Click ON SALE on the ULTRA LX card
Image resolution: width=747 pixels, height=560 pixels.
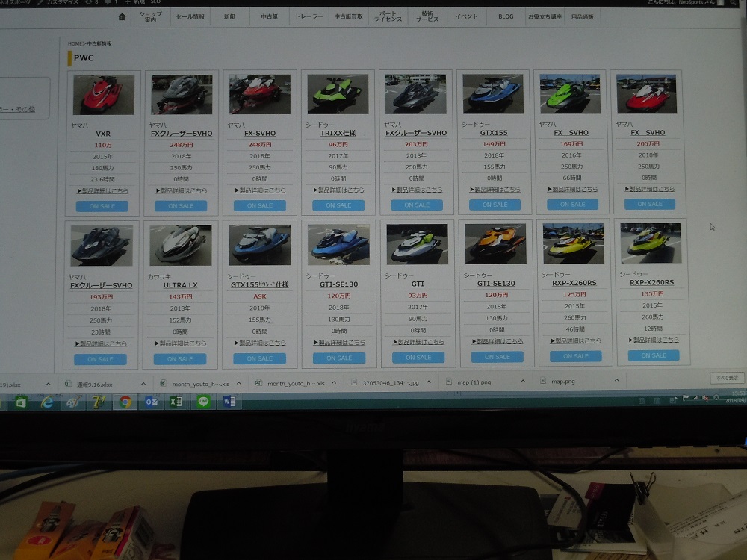tap(179, 359)
